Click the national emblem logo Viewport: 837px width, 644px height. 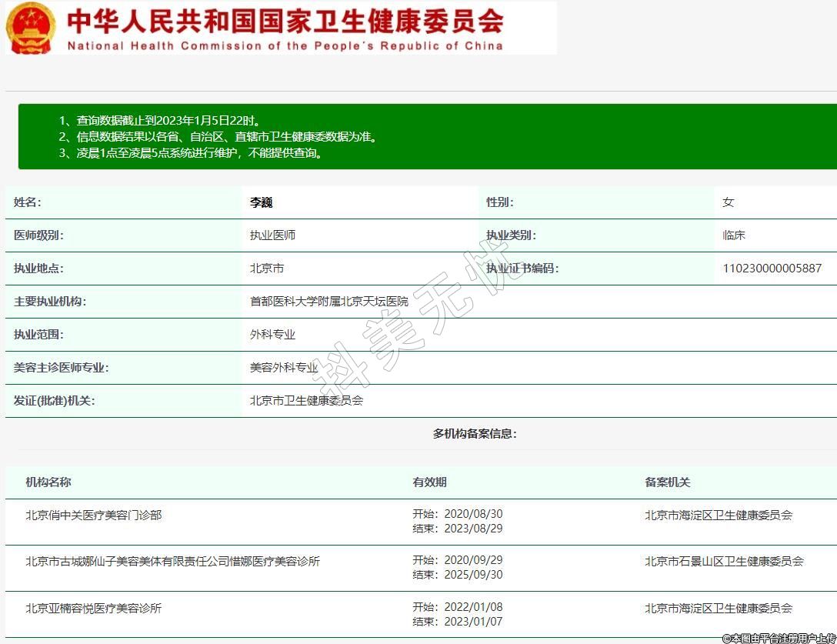coord(31,28)
